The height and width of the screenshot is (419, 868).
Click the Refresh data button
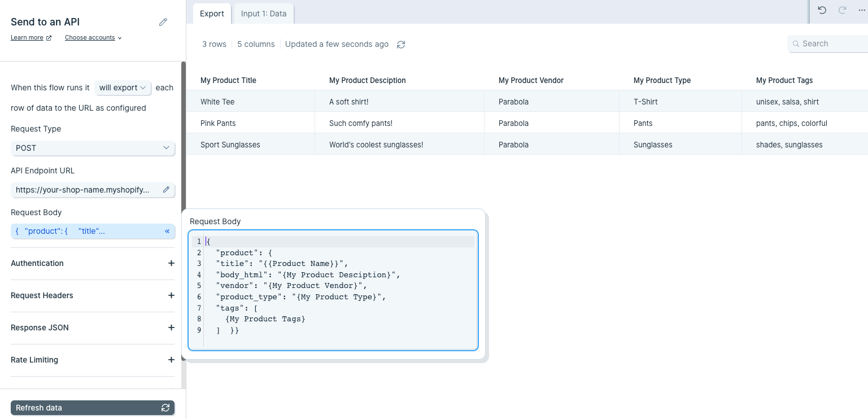tap(93, 408)
